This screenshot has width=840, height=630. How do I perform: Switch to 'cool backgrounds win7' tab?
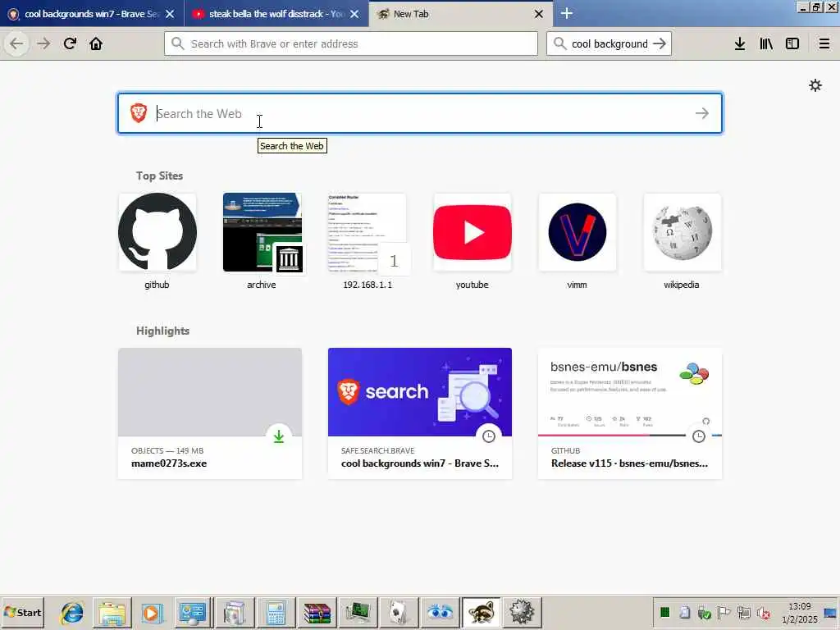[92, 14]
